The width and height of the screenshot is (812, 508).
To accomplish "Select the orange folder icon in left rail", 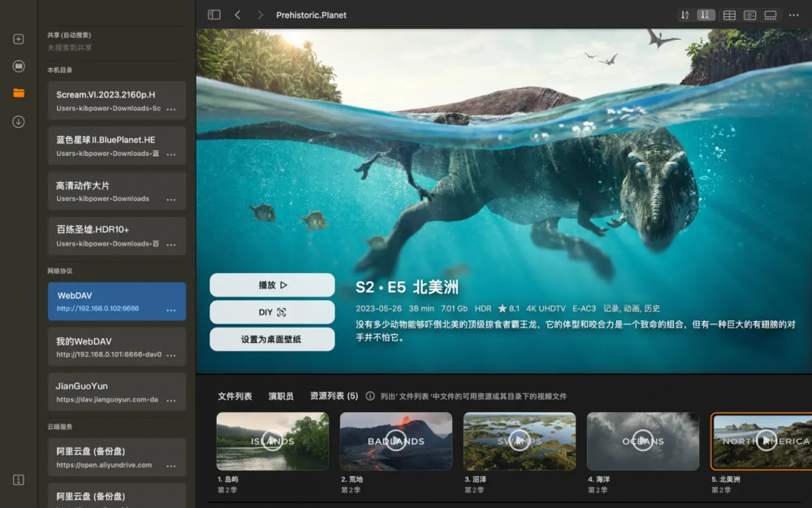I will [19, 93].
